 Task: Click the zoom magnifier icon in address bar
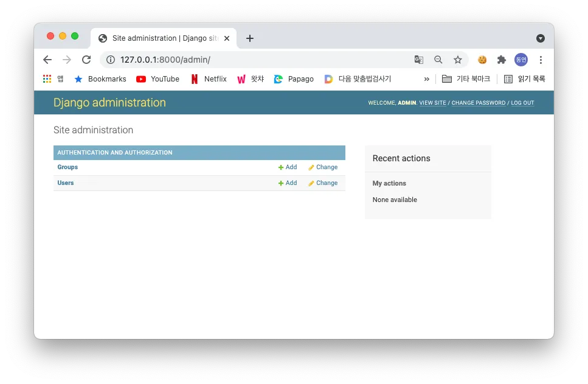[x=438, y=60]
